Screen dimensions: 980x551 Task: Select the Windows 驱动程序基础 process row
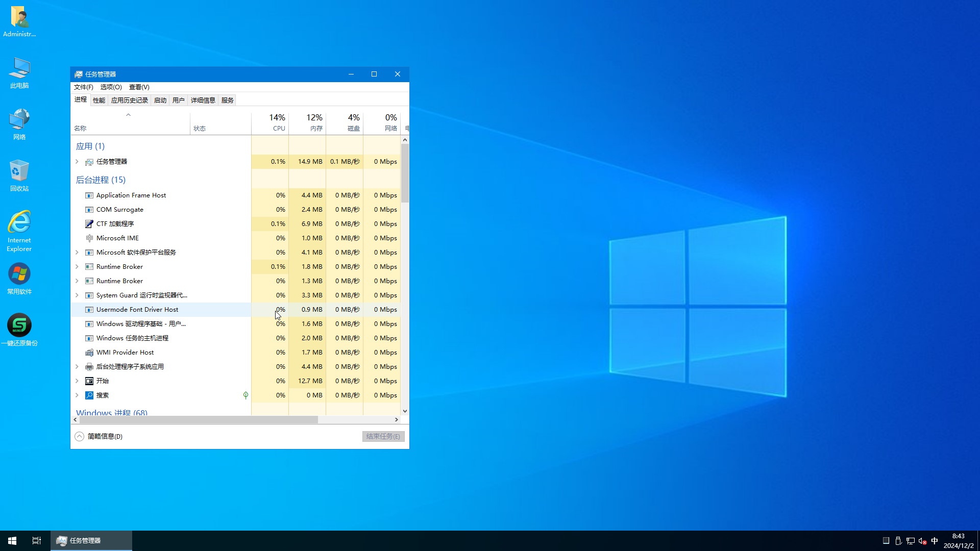pos(235,324)
